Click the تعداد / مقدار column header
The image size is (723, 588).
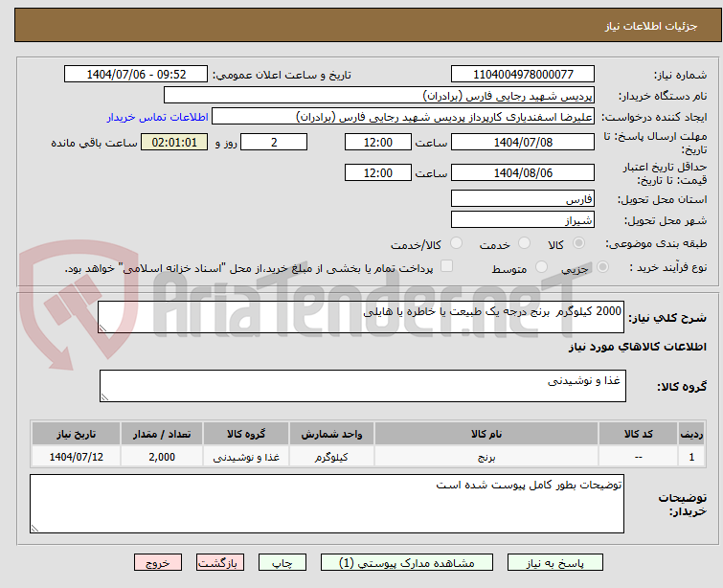(x=162, y=434)
